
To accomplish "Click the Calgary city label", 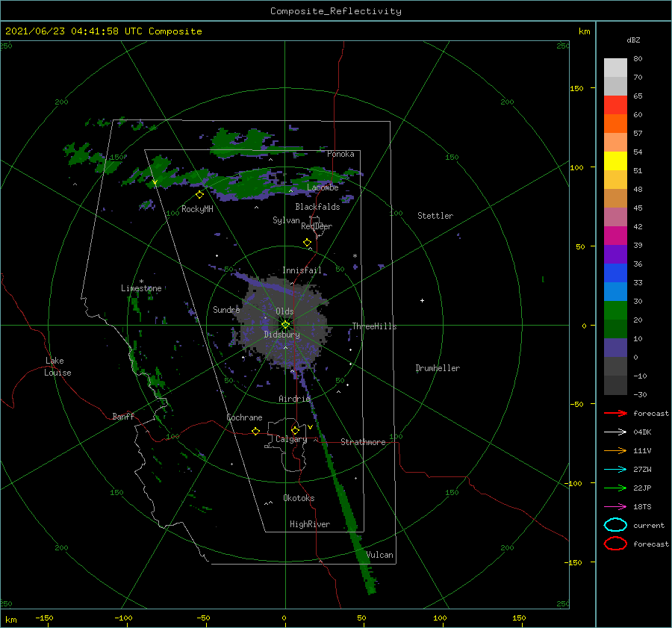I will 291,439.
